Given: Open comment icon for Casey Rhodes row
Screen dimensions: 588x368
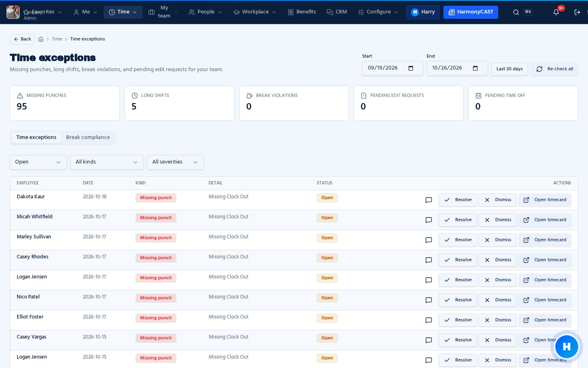Looking at the screenshot, I should click(x=429, y=260).
